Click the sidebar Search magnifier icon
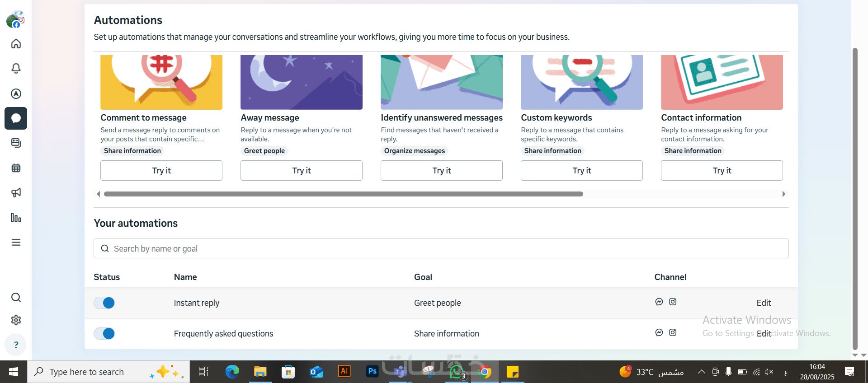The width and height of the screenshot is (868, 383). pos(16,297)
